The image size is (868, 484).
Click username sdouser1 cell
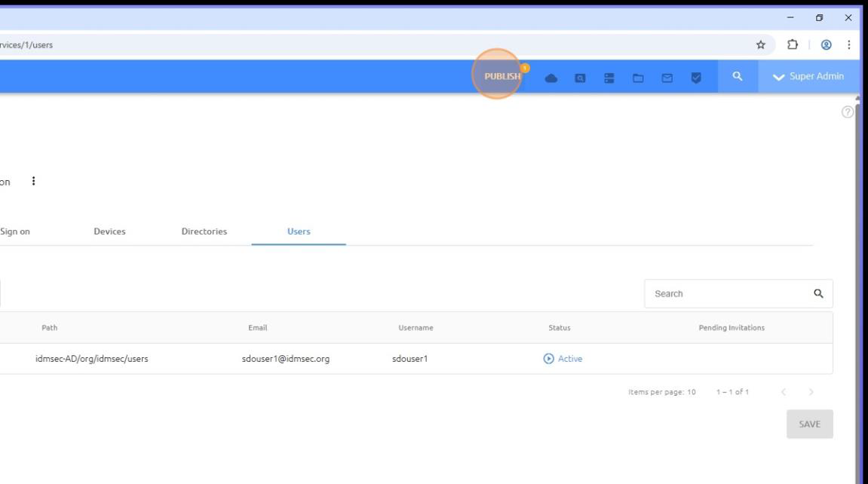click(x=409, y=358)
